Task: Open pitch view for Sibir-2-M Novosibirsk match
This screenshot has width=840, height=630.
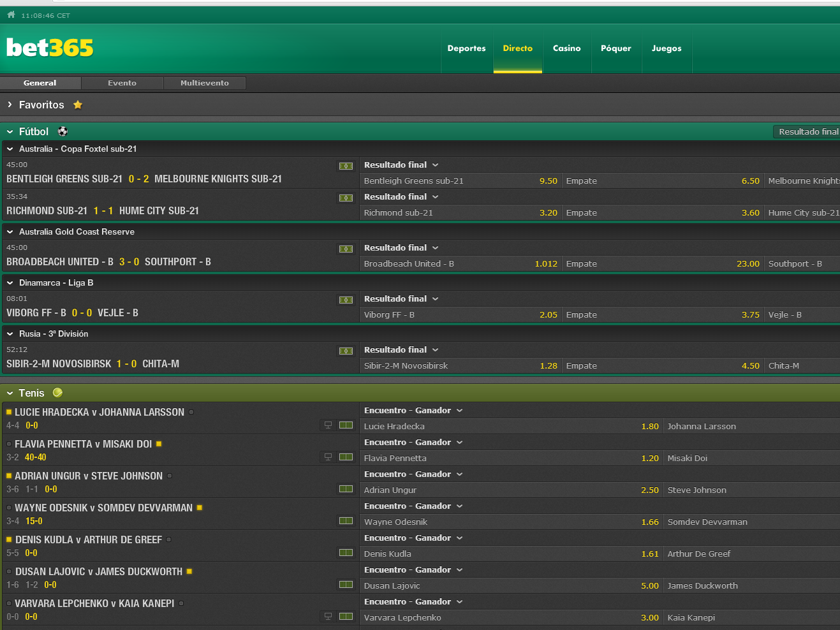Action: click(346, 351)
